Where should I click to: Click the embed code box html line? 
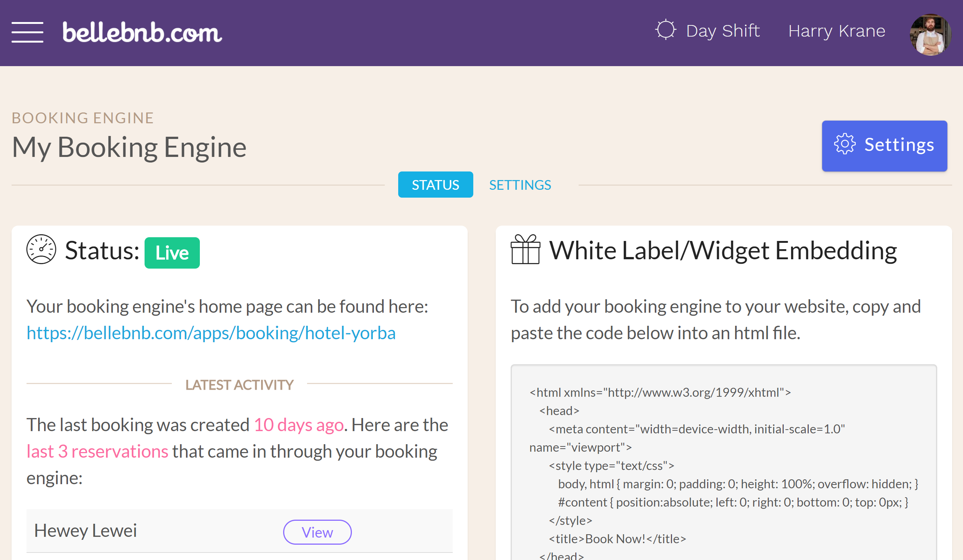pyautogui.click(x=660, y=392)
